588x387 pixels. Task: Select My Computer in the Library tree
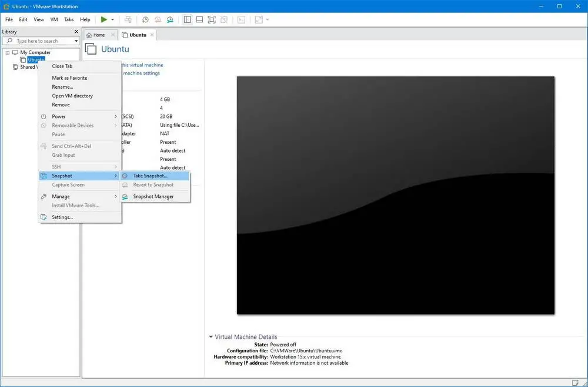pyautogui.click(x=35, y=52)
